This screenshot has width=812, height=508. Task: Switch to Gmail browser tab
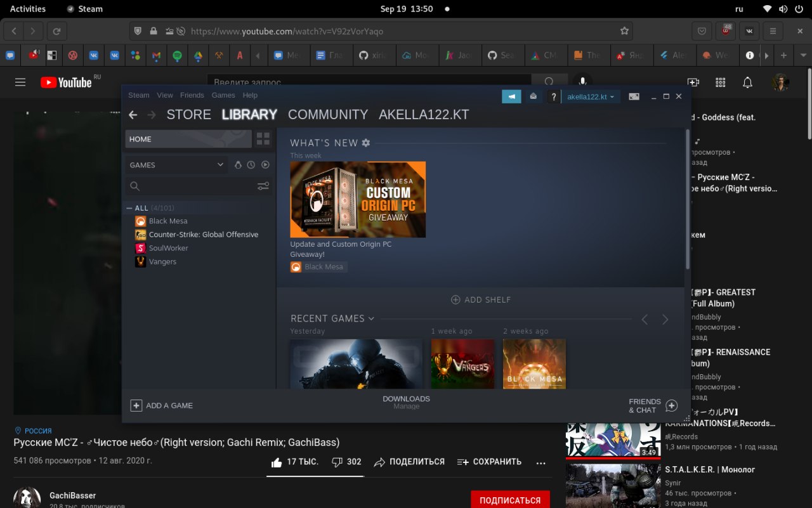coord(156,55)
